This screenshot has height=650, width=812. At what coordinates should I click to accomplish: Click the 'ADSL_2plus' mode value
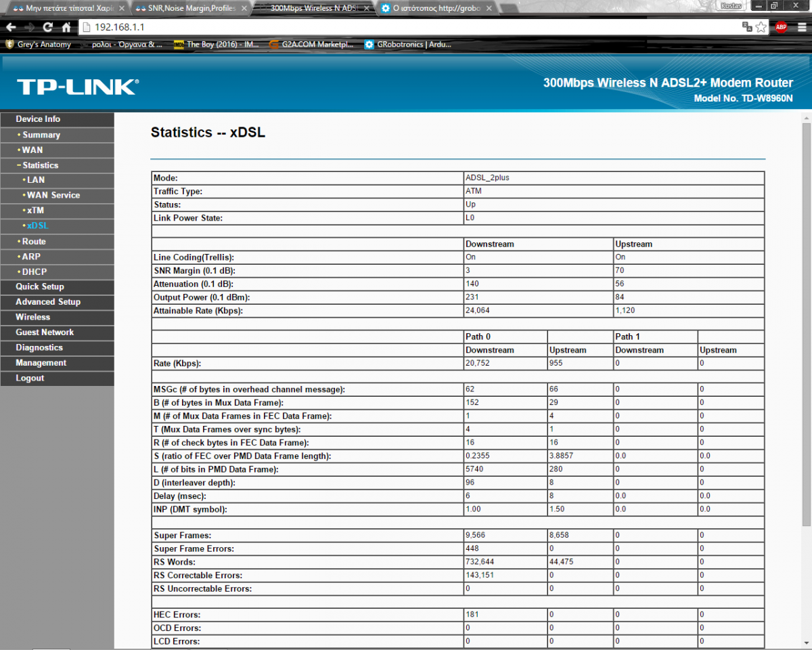click(487, 177)
